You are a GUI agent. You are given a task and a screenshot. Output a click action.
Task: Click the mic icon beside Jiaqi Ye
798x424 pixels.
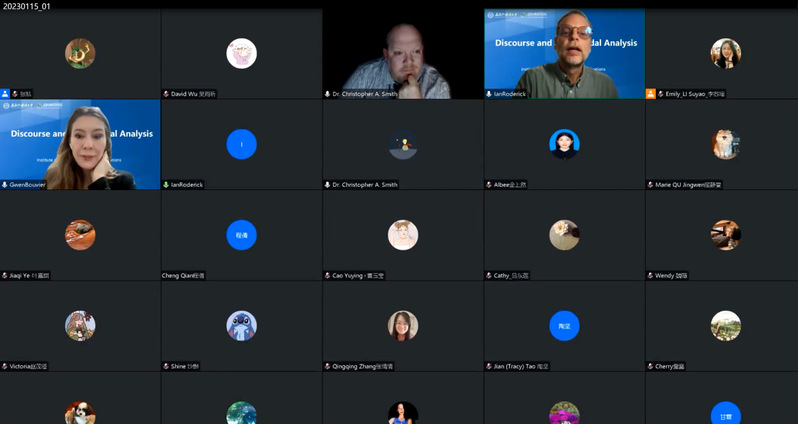point(5,275)
